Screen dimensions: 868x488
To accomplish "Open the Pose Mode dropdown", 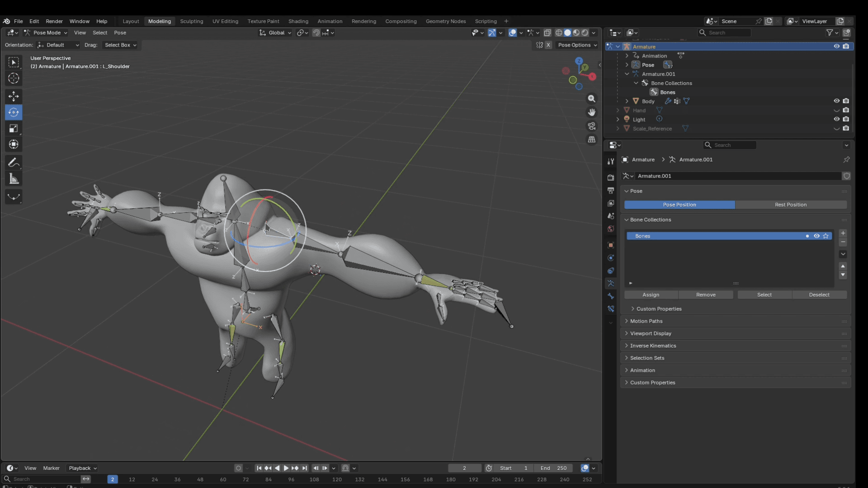I will (x=46, y=33).
